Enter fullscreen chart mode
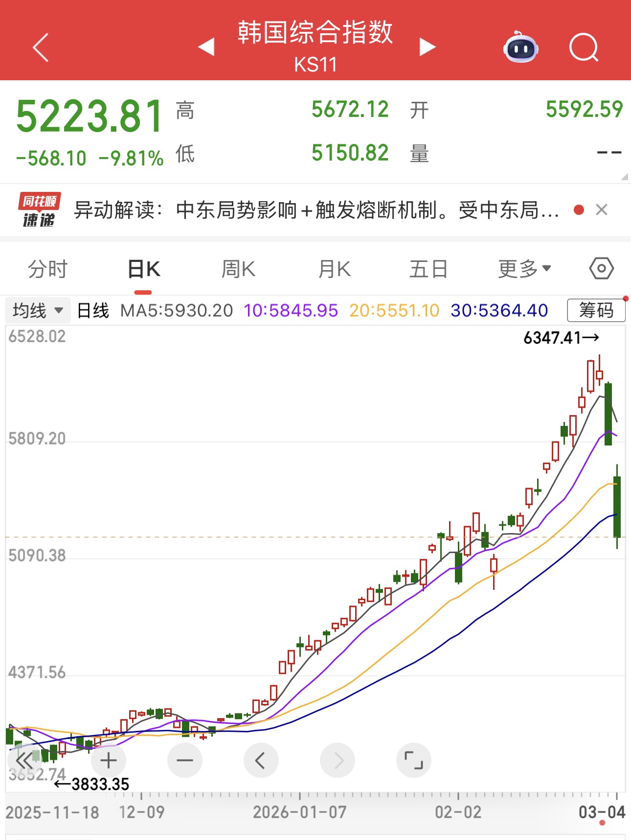Image resolution: width=631 pixels, height=840 pixels. click(x=413, y=760)
